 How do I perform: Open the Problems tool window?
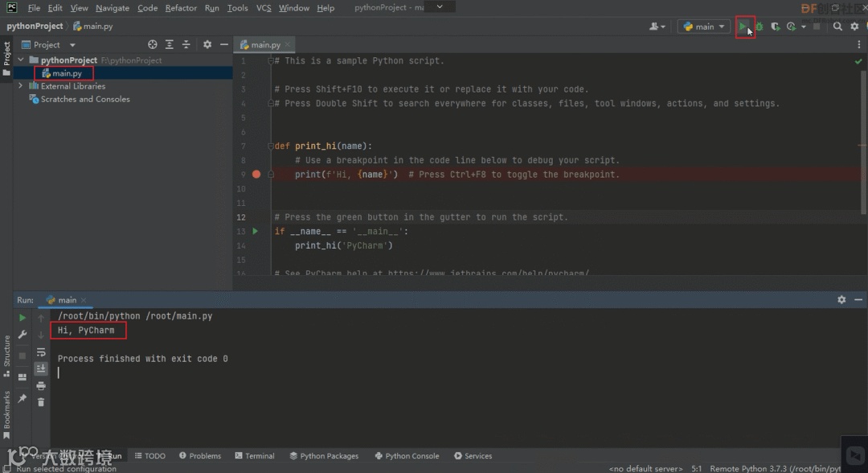coord(200,456)
